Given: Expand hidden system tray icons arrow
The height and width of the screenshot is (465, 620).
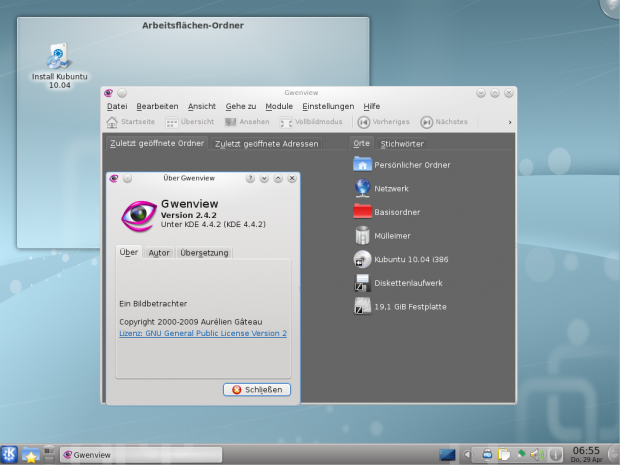Looking at the screenshot, I should [x=467, y=455].
